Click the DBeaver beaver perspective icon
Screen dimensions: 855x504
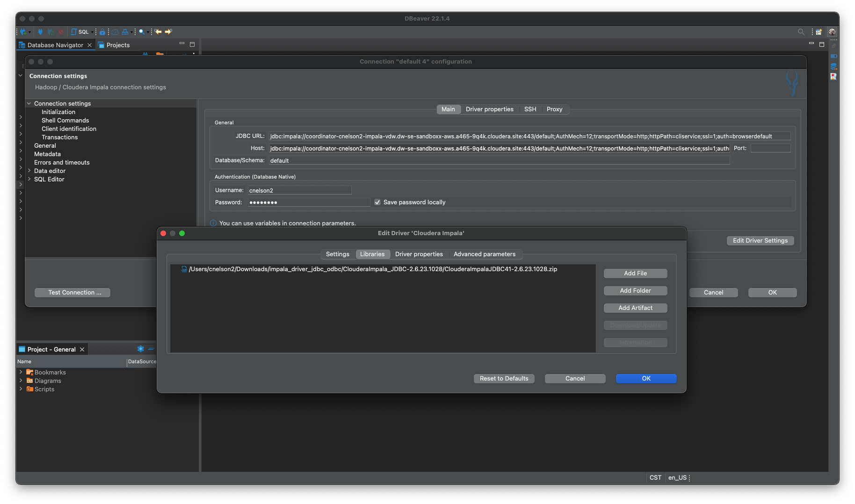point(832,32)
